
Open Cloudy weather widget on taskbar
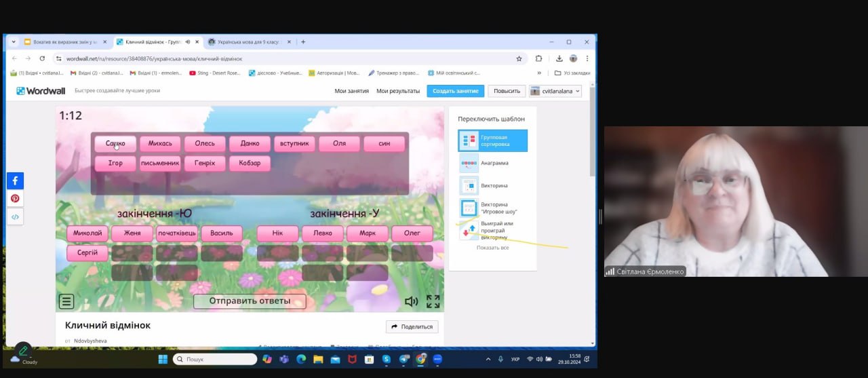tap(24, 360)
